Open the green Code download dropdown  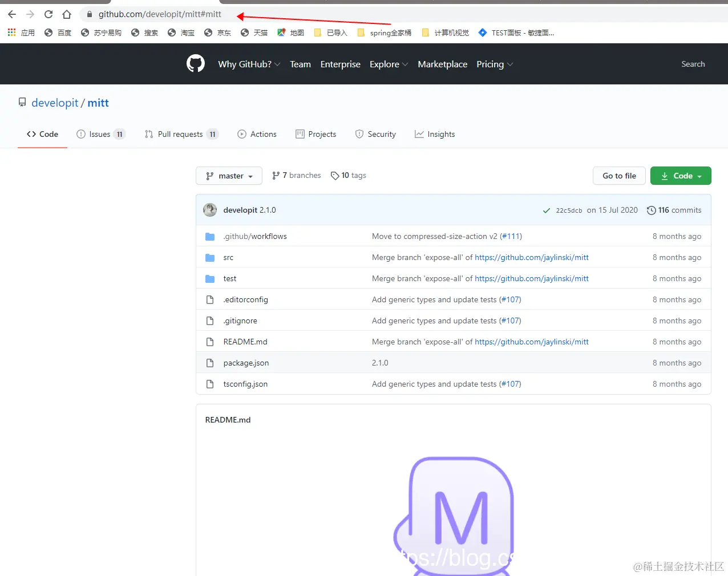tap(681, 176)
